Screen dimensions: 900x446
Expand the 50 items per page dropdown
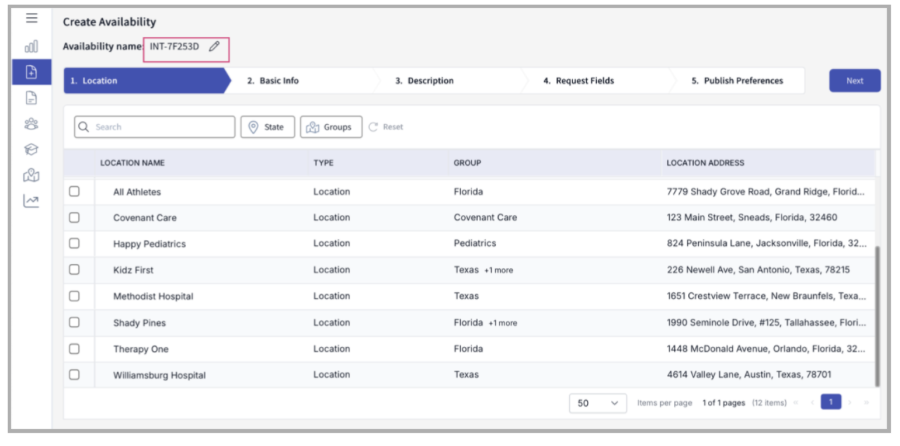coord(597,402)
